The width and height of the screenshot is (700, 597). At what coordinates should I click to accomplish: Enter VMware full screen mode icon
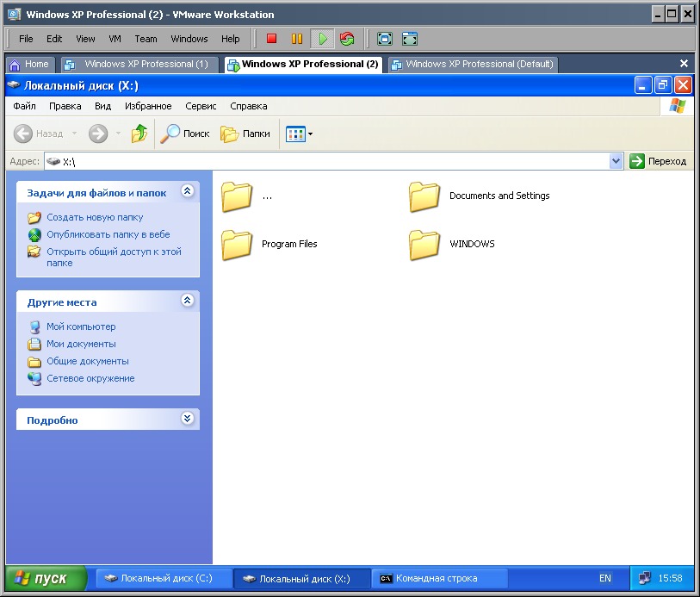(385, 39)
